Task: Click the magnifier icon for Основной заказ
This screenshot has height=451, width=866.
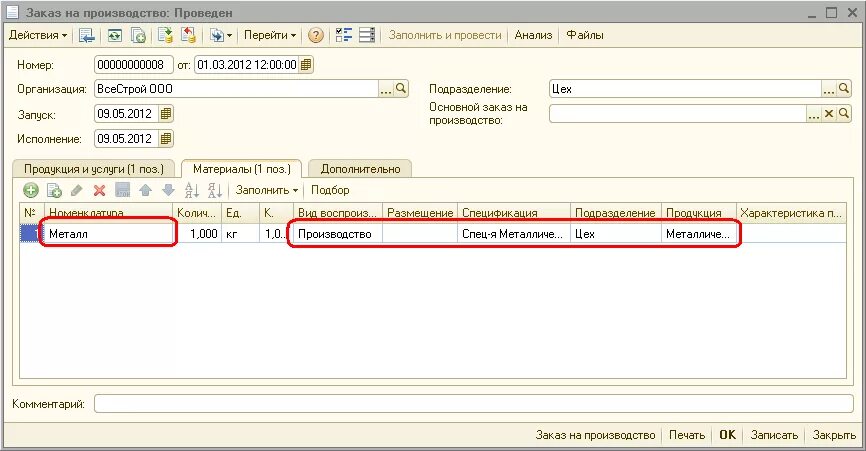Action: [x=844, y=114]
